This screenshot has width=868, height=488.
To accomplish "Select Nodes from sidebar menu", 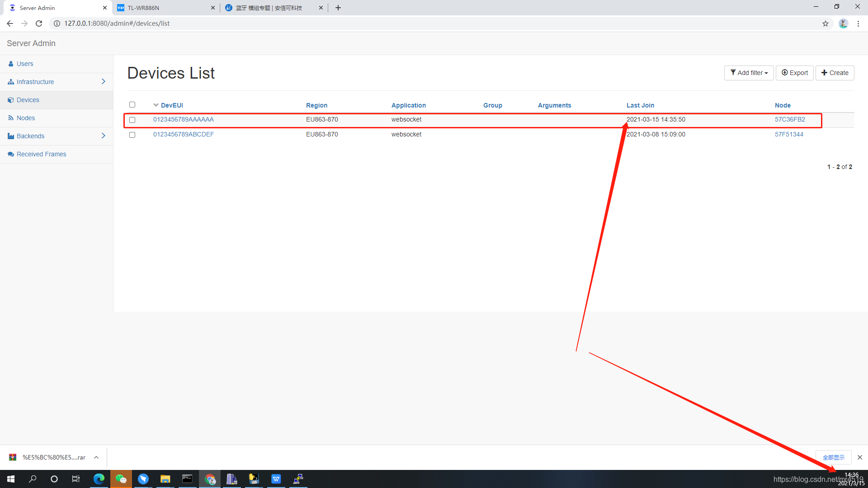I will pyautogui.click(x=26, y=118).
